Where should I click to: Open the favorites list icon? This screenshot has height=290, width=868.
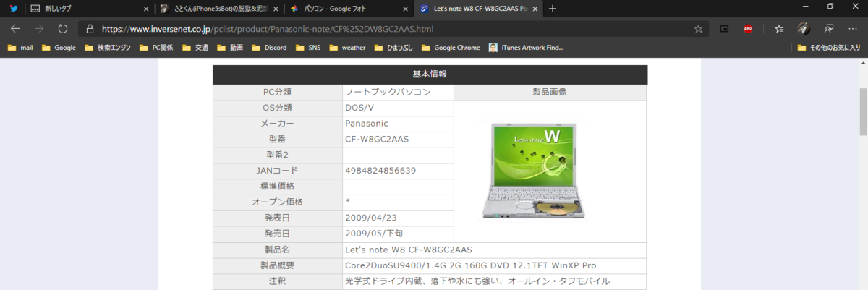click(x=779, y=30)
